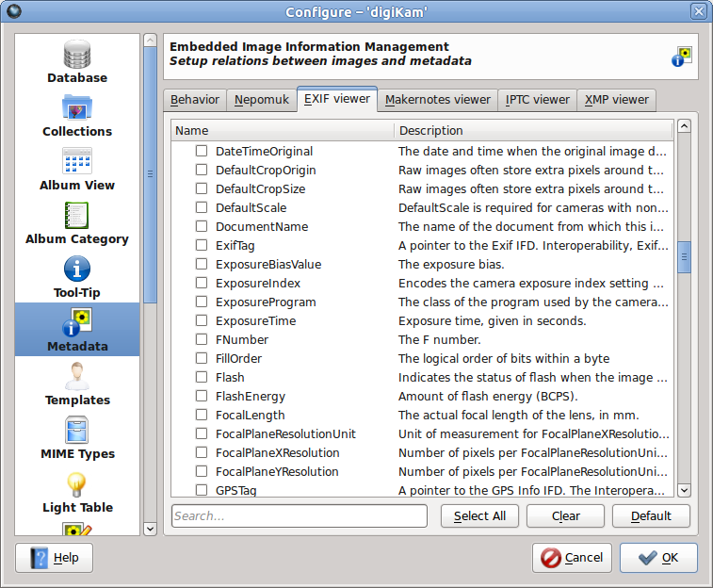Viewport: 713px width, 588px height.
Task: Select the Tool-Tip info icon
Action: coord(77,269)
